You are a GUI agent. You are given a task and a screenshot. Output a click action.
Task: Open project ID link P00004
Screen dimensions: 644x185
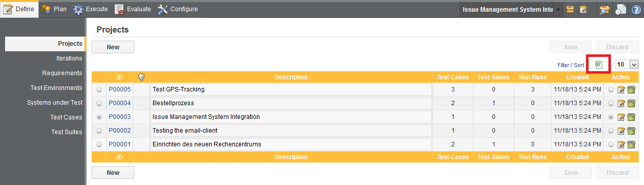tap(120, 103)
